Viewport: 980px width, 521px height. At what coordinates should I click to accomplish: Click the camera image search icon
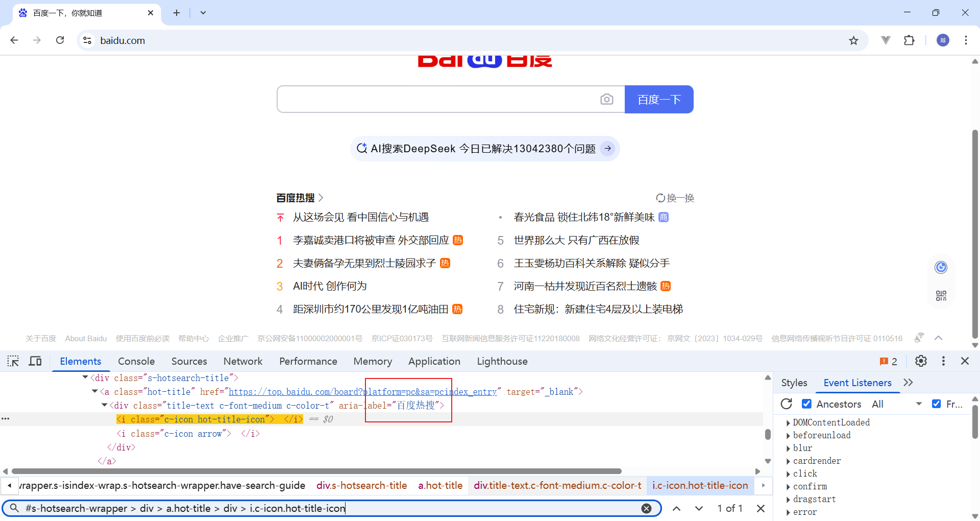(606, 99)
